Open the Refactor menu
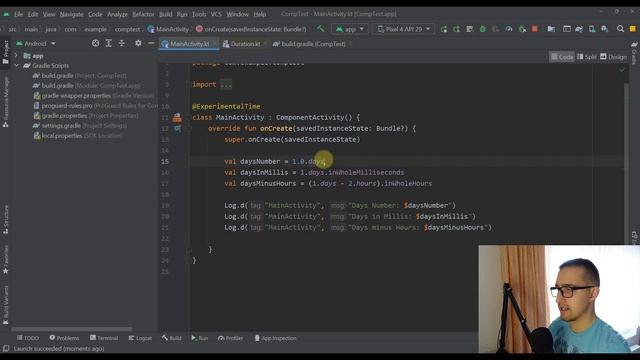This screenshot has width=640, height=360. click(143, 14)
